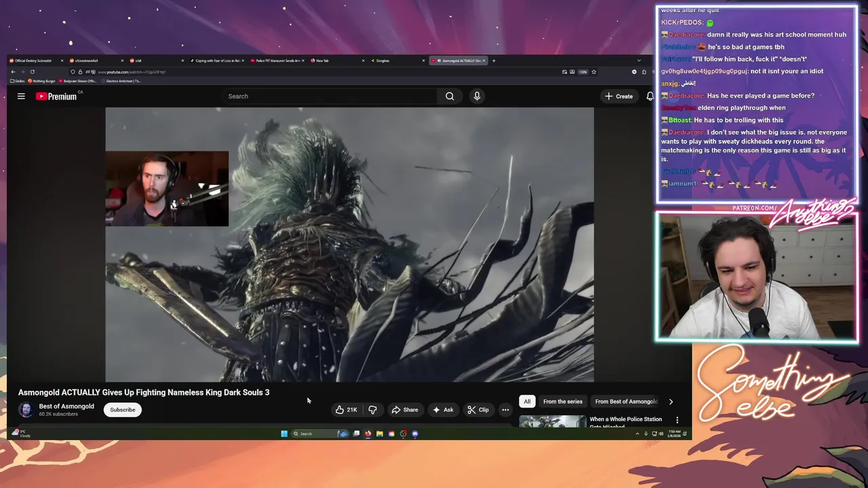Open the Ask AI button
The width and height of the screenshot is (868, 488).
coord(443,409)
